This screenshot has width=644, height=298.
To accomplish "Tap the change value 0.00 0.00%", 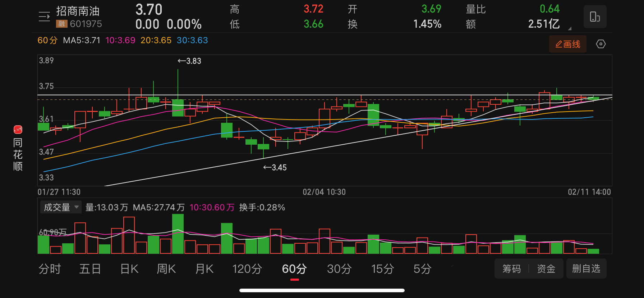I will click(x=169, y=24).
